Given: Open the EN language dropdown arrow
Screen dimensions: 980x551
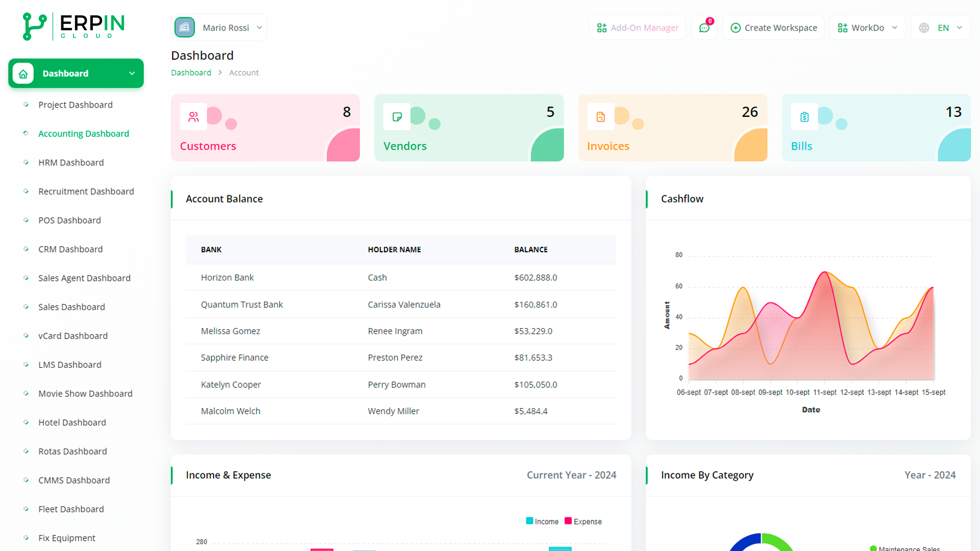Looking at the screenshot, I should coord(960,28).
